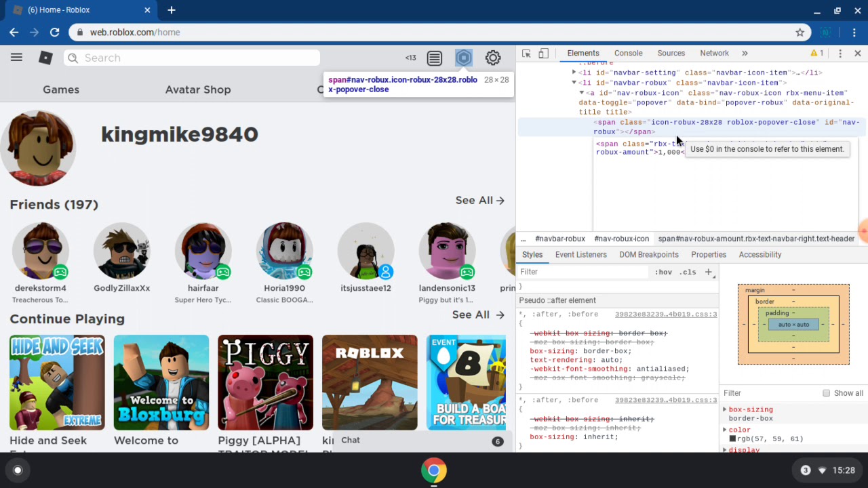Open the DOM Breakpoints tab
Image resolution: width=868 pixels, height=488 pixels.
click(x=649, y=255)
